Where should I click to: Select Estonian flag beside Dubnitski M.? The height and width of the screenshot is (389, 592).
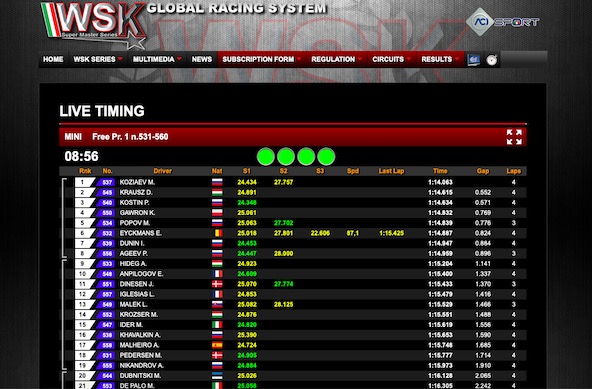pos(217,376)
